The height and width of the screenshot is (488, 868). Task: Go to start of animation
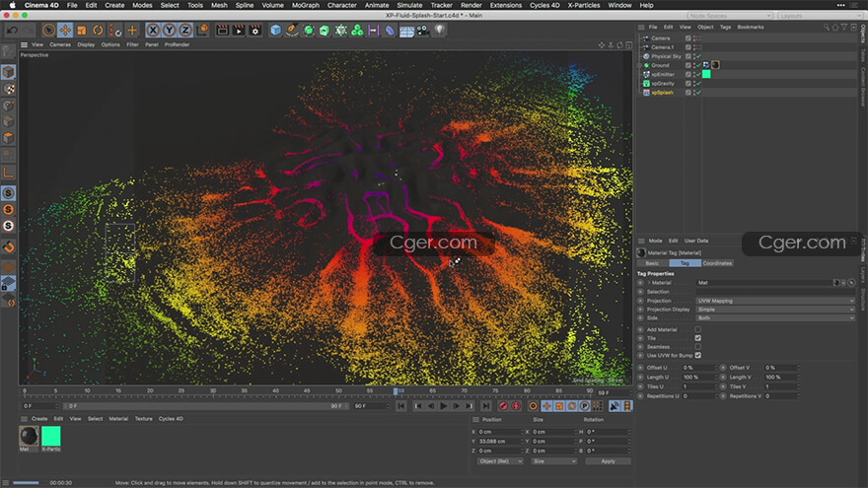pos(400,406)
